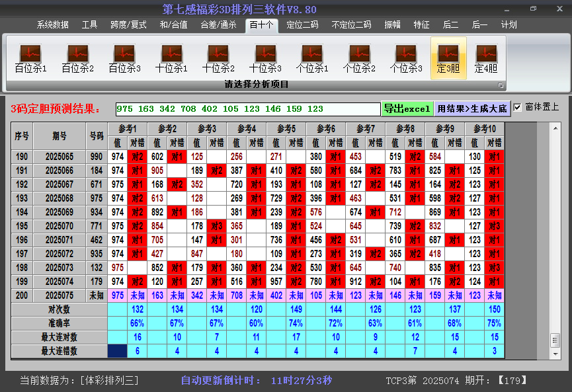Select the 十位杀3 analysis icon
Viewport: 572px width, 392px height.
265,58
